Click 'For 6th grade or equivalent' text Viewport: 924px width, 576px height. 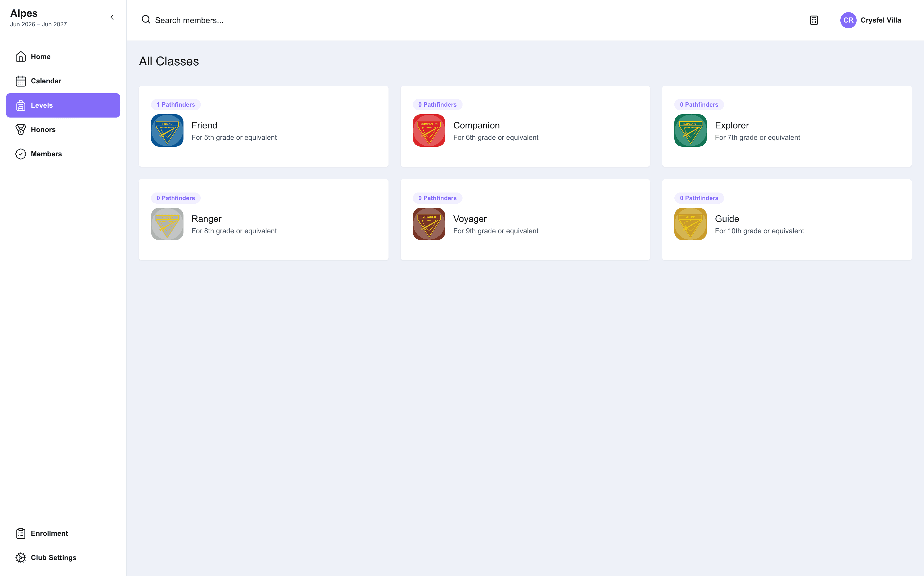pyautogui.click(x=496, y=138)
